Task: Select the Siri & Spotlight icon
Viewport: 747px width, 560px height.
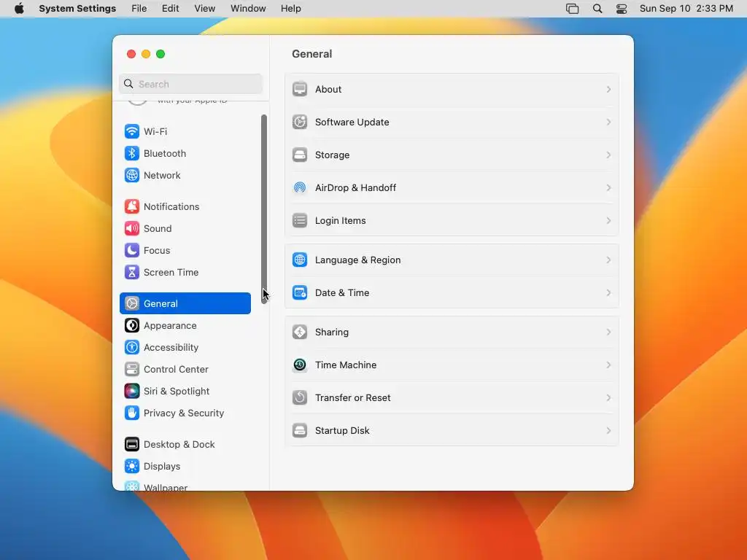Action: pos(132,391)
